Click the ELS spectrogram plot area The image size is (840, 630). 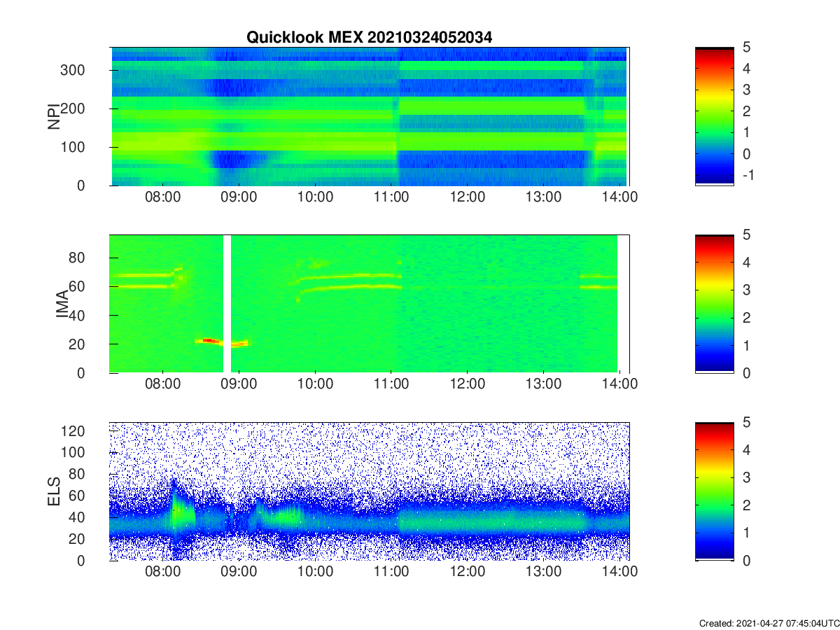tap(369, 491)
